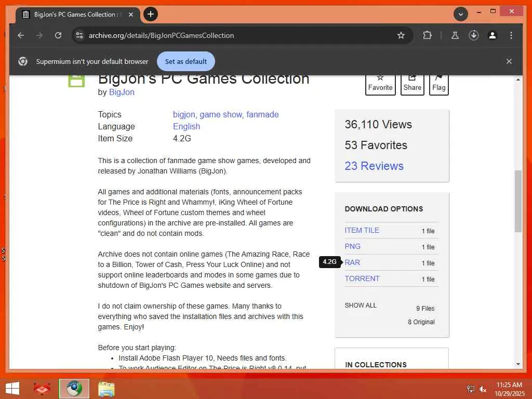Screen dimensions: 532x399
Task: Show browser downloads
Action: click(474, 35)
